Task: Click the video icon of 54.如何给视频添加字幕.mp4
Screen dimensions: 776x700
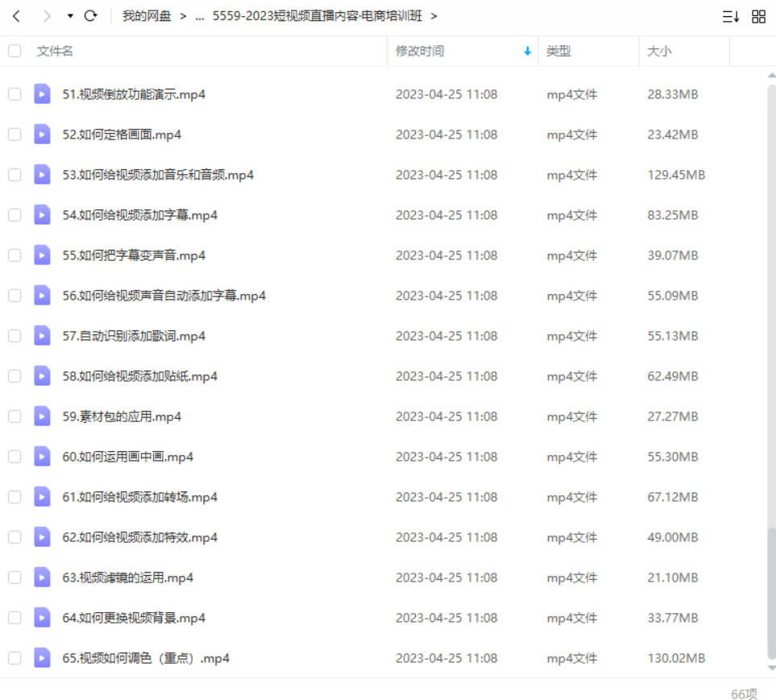Action: pyautogui.click(x=42, y=215)
